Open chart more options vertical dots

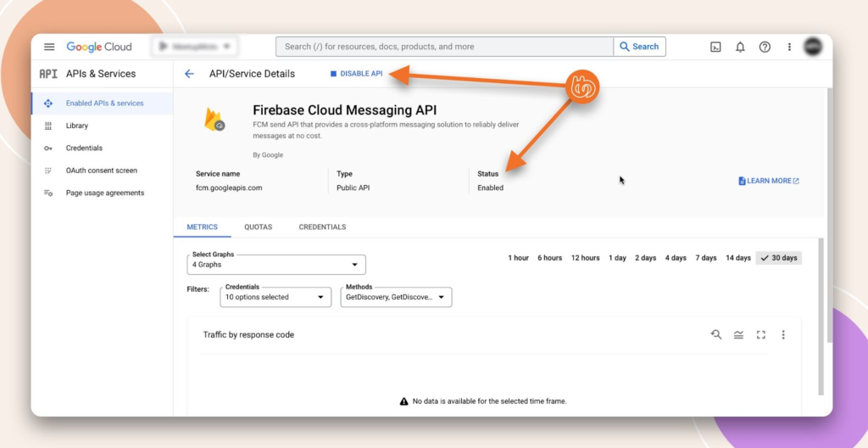click(783, 334)
